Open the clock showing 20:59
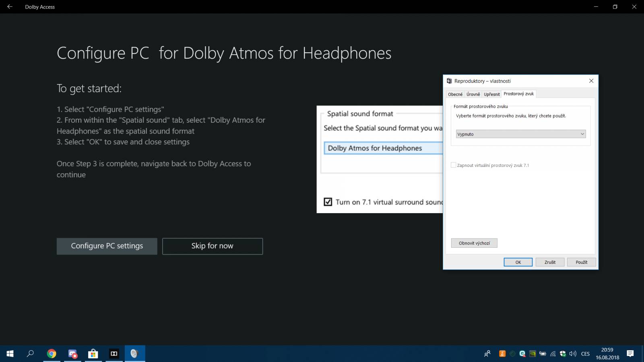 click(607, 354)
